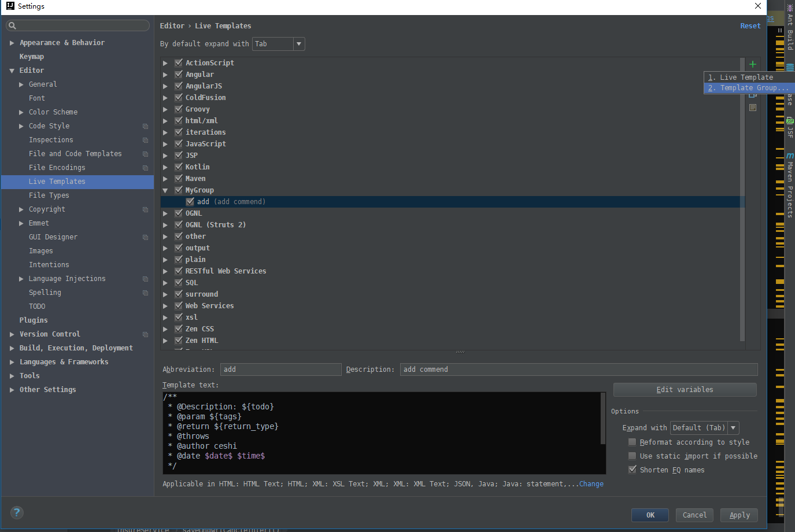Open Maven Projects tool window in IDE
Viewport: 795px width, 532px height.
point(790,185)
